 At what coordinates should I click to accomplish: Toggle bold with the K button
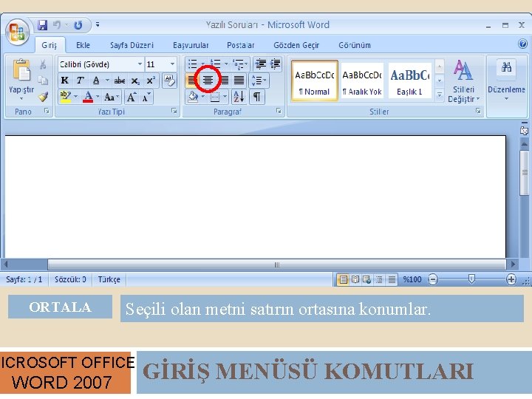pos(64,81)
